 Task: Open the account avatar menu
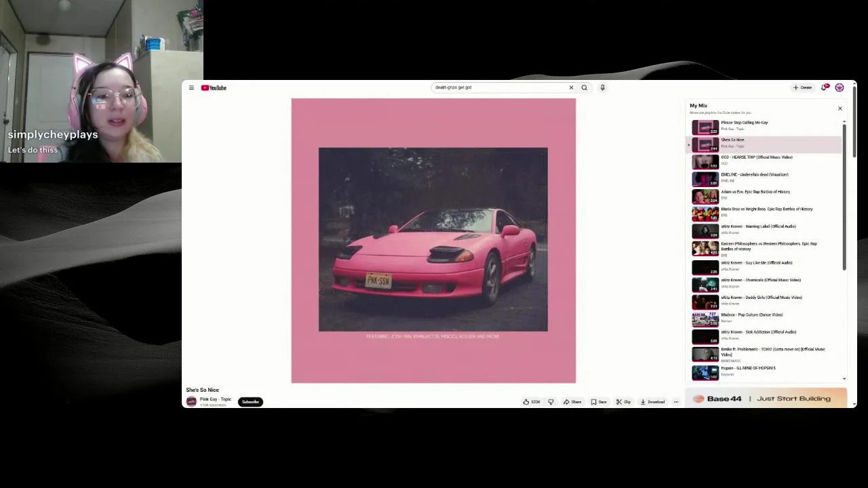[x=840, y=87]
